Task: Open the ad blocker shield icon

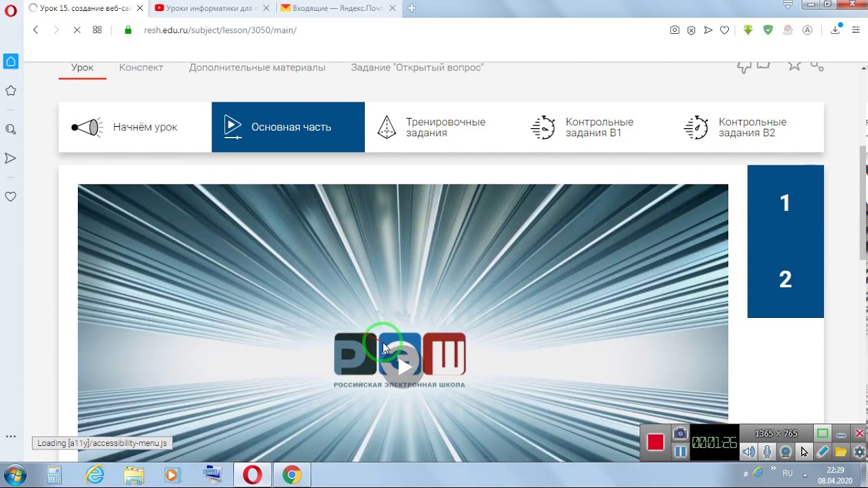Action: coord(691,30)
